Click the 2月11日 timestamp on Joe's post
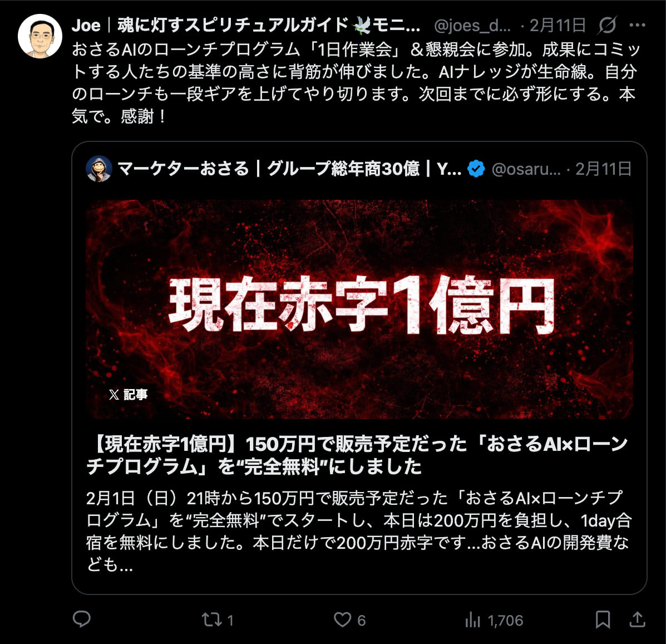The image size is (666, 644). tap(558, 26)
